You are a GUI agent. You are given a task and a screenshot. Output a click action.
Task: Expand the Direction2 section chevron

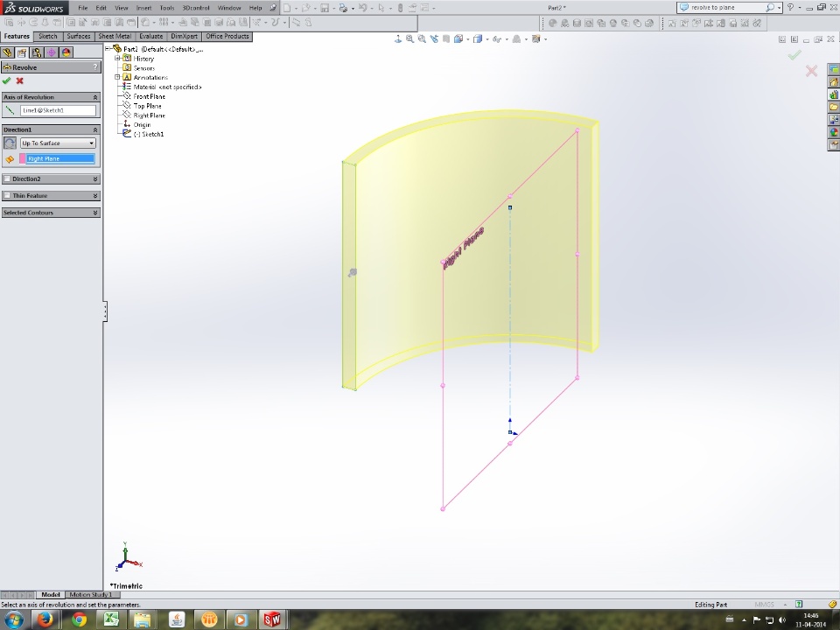click(95, 178)
